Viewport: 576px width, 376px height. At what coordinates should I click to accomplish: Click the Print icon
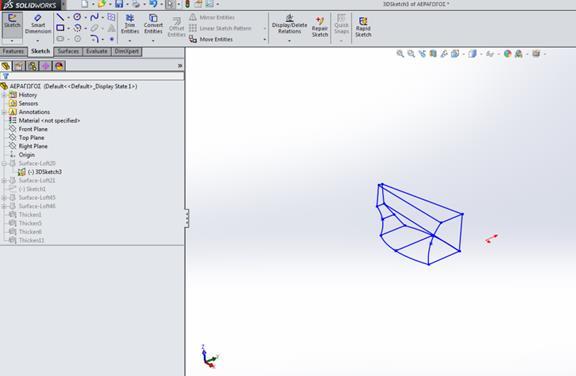pos(136,4)
